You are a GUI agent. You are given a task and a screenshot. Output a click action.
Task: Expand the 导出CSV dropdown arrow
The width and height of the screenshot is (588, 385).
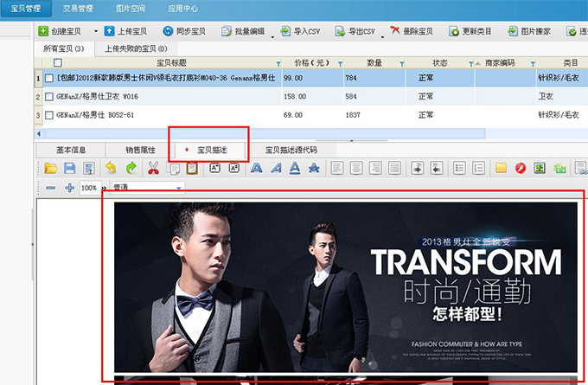point(380,32)
